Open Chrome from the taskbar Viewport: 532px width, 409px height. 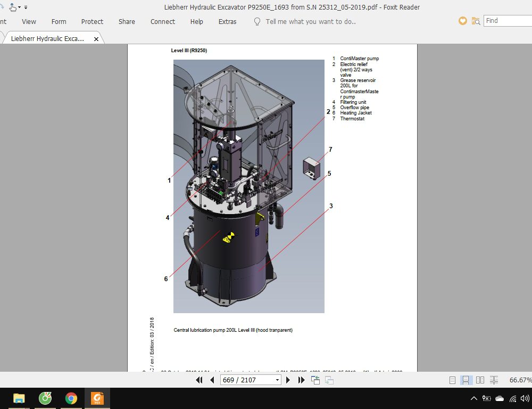click(71, 398)
